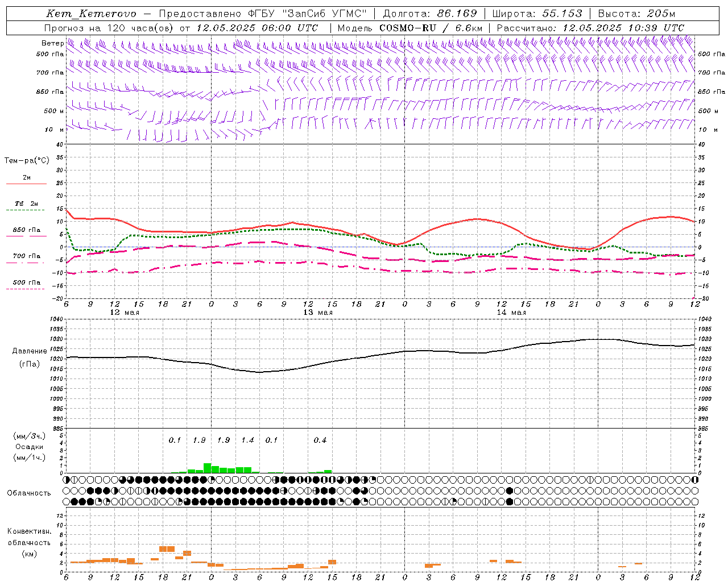Click the tallest green precipitation bar
The image size is (728, 582).
pyautogui.click(x=208, y=468)
